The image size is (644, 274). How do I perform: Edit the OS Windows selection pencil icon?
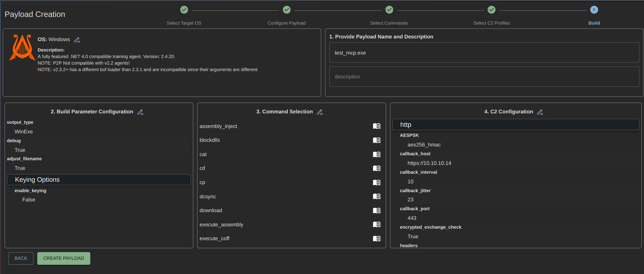tap(77, 40)
